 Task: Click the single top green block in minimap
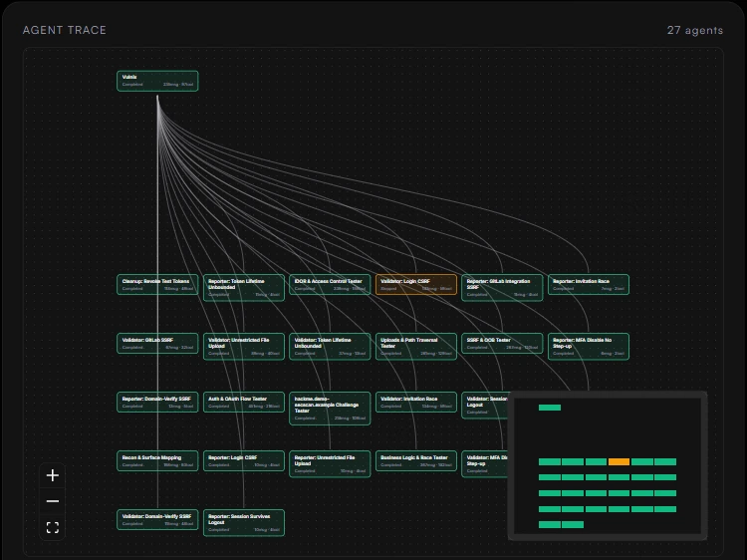[x=550, y=408]
